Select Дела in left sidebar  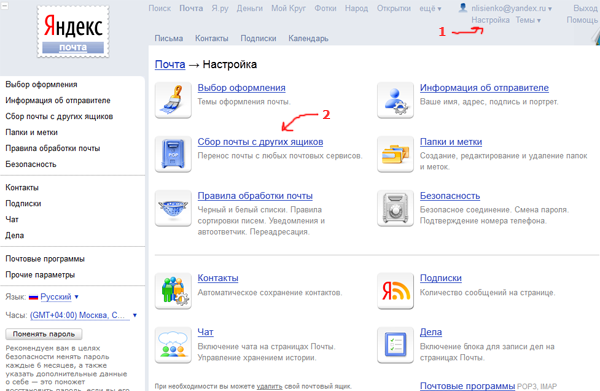(x=15, y=235)
